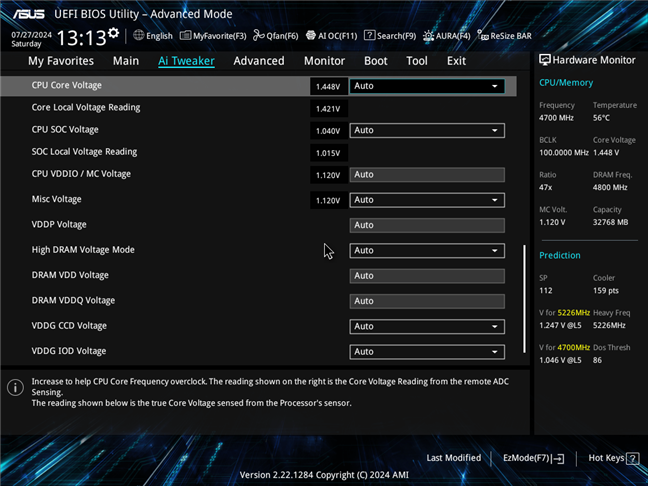Click Last Modified button
The width and height of the screenshot is (648, 486).
(x=453, y=458)
